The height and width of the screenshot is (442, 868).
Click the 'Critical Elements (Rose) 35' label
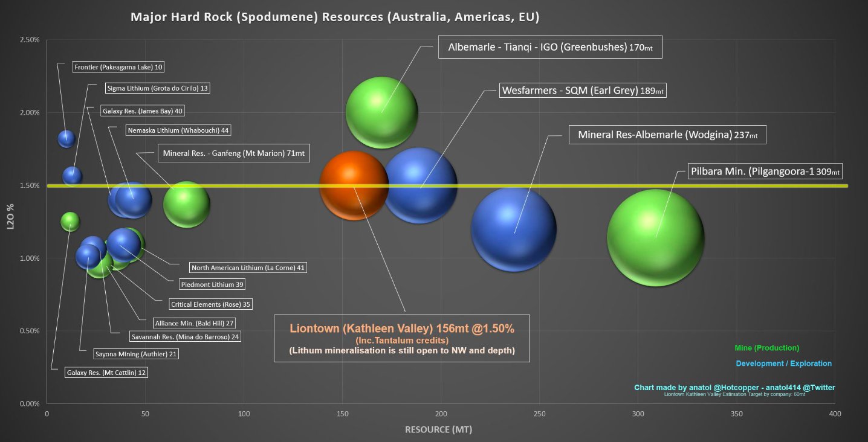pyautogui.click(x=210, y=304)
